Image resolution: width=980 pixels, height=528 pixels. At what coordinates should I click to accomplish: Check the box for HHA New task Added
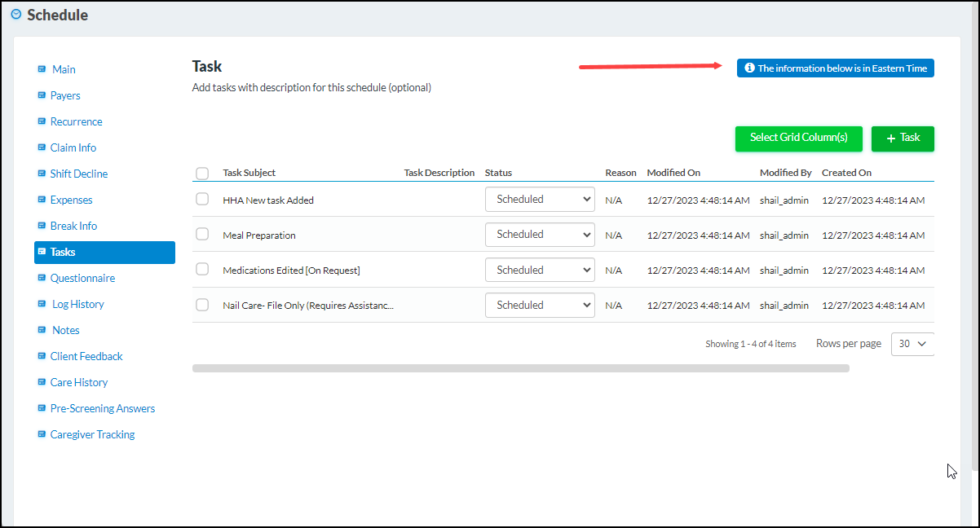[x=201, y=199]
